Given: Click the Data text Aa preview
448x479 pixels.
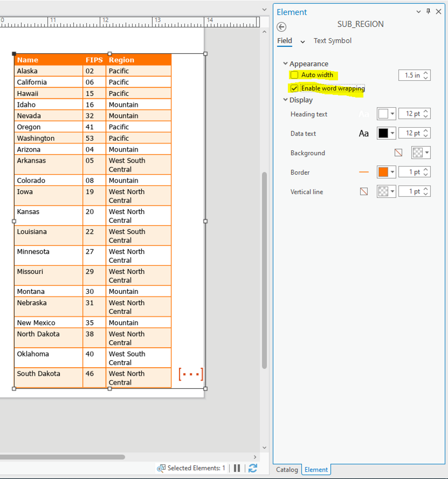Looking at the screenshot, I should (x=363, y=133).
